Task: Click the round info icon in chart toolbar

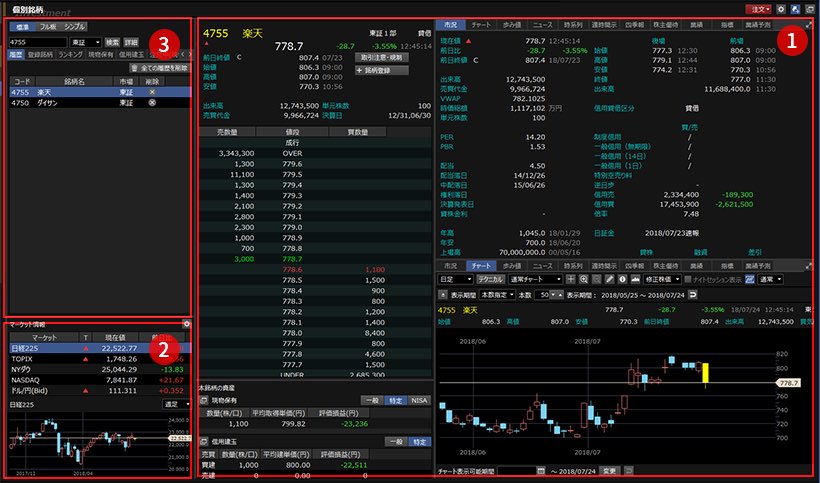Action: click(622, 280)
